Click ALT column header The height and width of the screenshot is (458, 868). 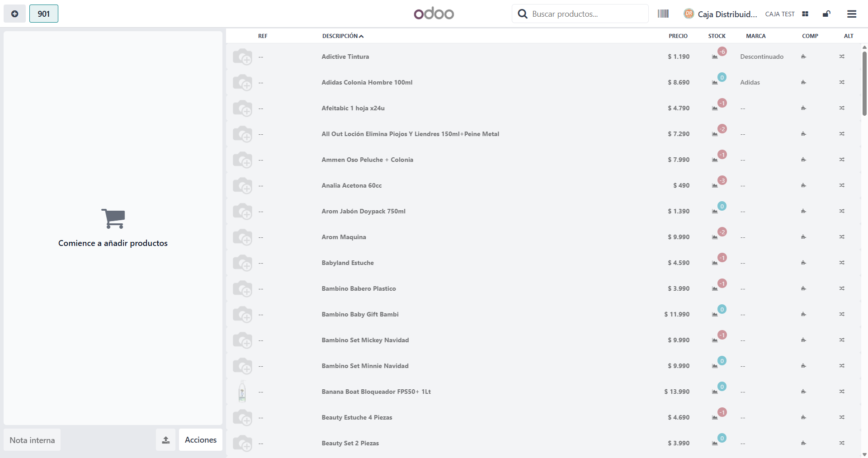[x=849, y=36]
